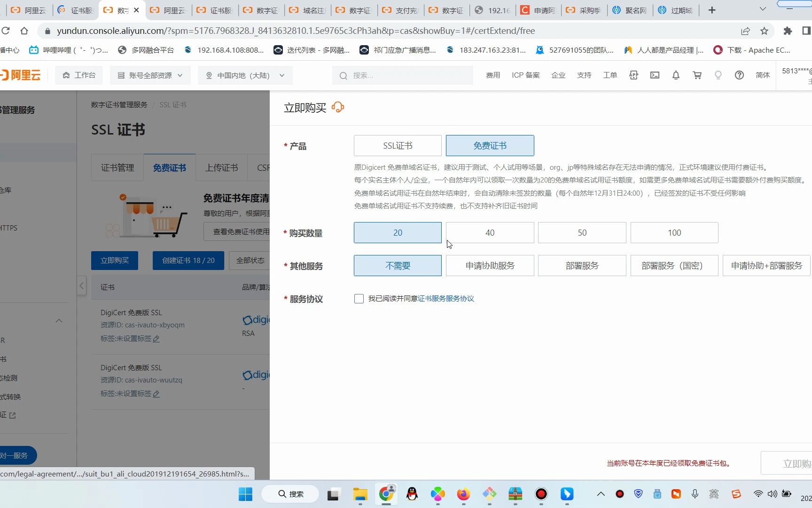Open the help question mark icon
The width and height of the screenshot is (812, 508).
739,75
